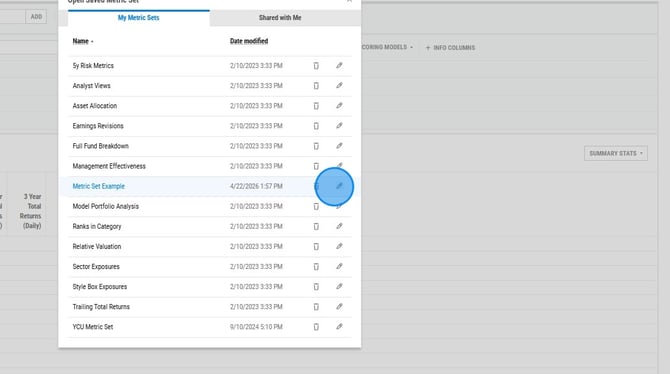Edit the Ranks in Category pencil icon
The width and height of the screenshot is (670, 374).
pos(339,226)
